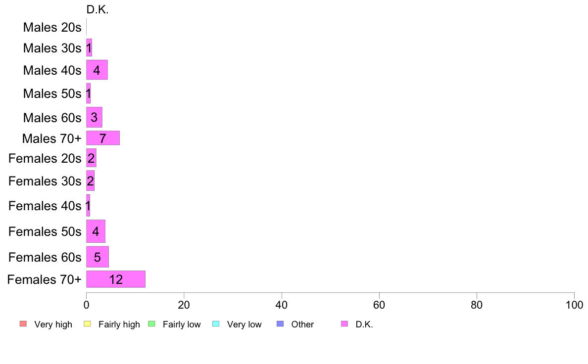Select the Males 60s bar labeled 3
This screenshot has height=364, width=588.
pyautogui.click(x=94, y=117)
